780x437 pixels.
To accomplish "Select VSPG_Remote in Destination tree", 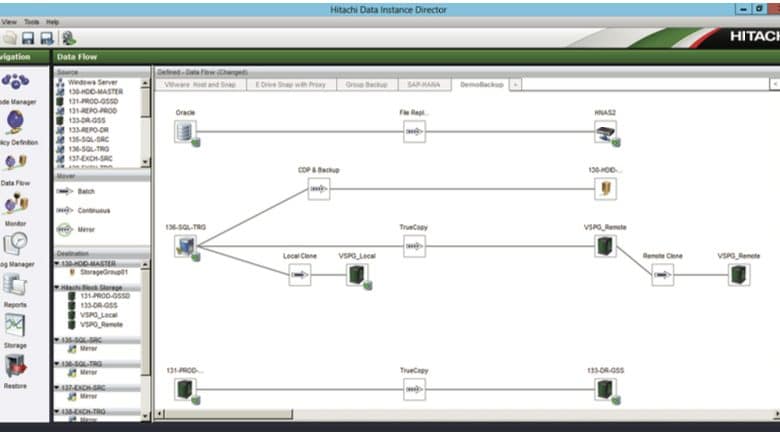I will click(101, 325).
